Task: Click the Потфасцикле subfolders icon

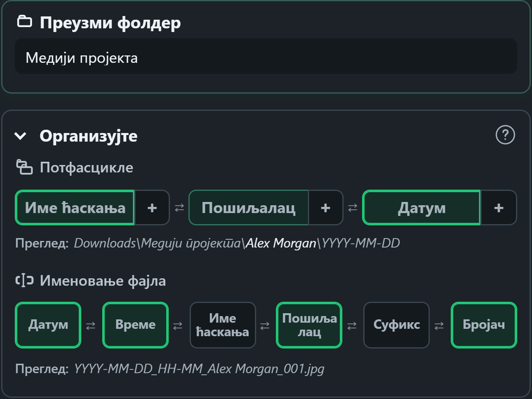Action: click(x=24, y=167)
